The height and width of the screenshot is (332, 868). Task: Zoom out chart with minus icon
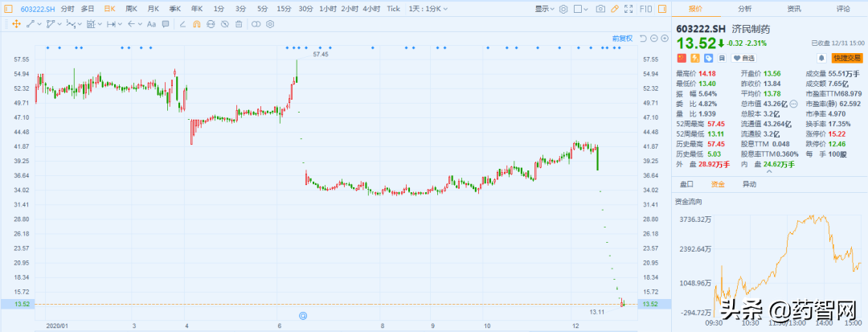(653, 38)
